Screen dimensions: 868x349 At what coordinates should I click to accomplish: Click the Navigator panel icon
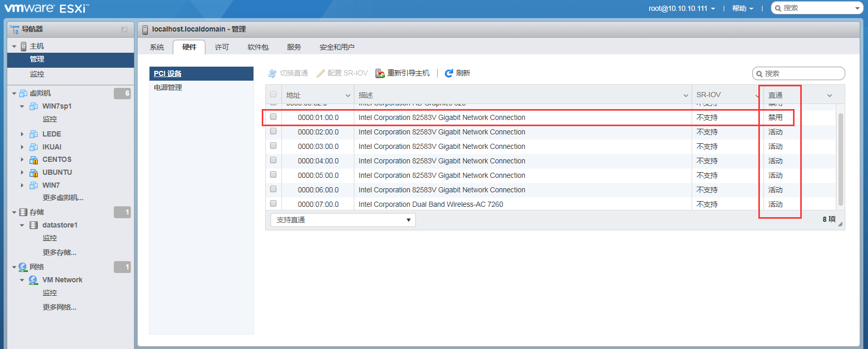[x=14, y=29]
